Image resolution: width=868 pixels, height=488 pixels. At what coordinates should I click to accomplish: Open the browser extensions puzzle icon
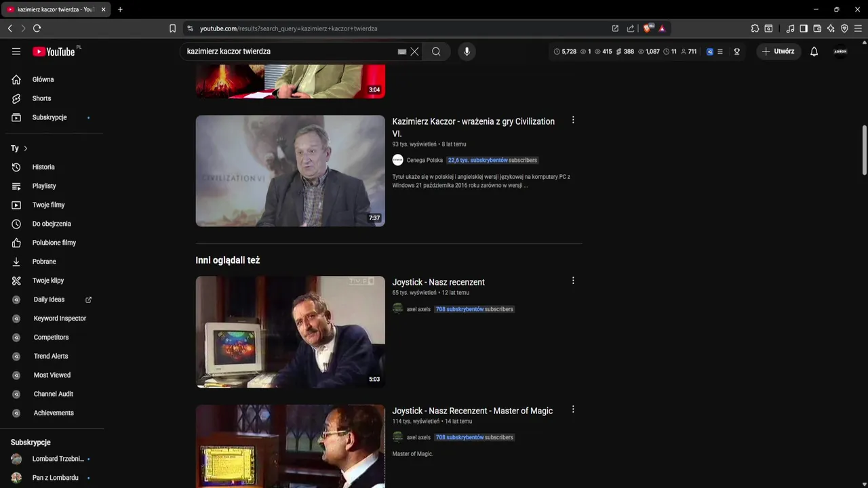tap(755, 28)
